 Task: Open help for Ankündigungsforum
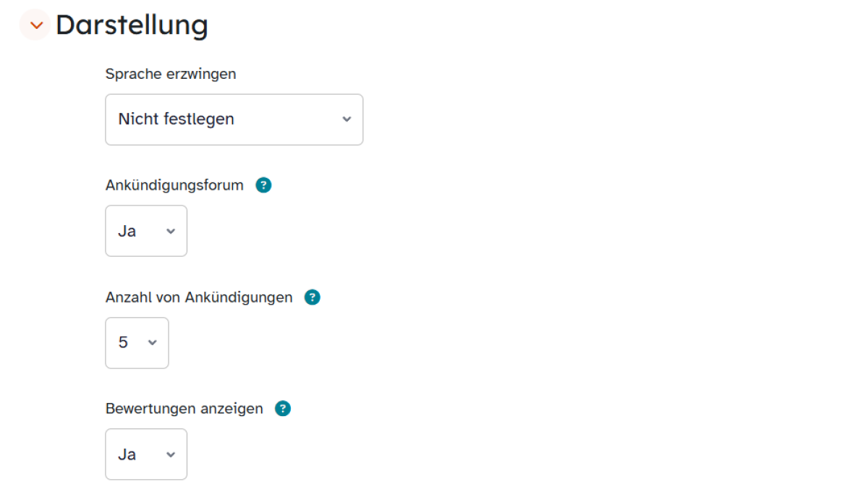pos(264,185)
